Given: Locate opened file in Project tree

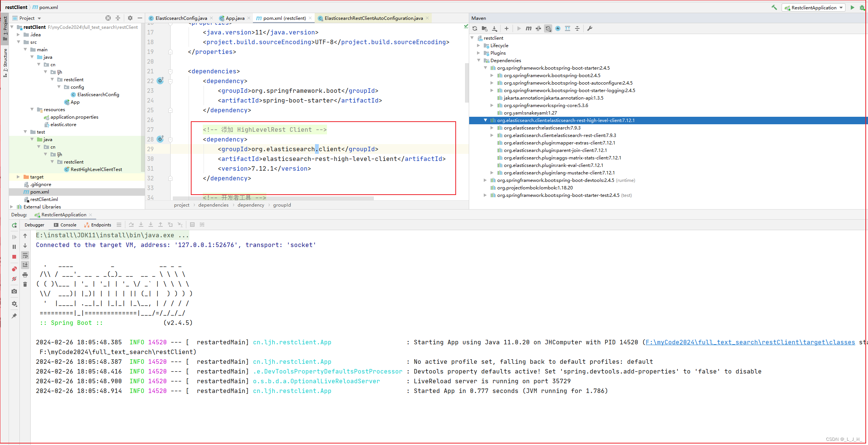Looking at the screenshot, I should click(x=108, y=18).
